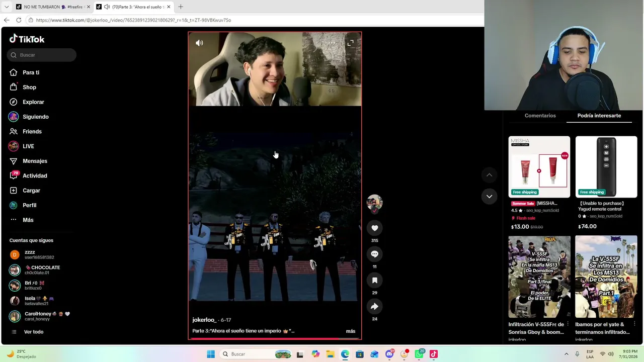Open the TikTok Shop section

click(x=23, y=87)
